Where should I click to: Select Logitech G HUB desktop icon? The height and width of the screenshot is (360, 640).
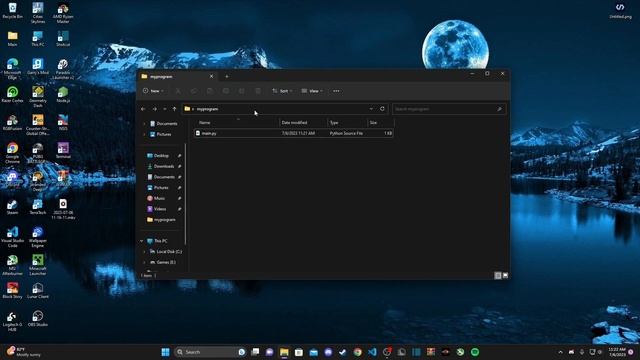click(12, 322)
